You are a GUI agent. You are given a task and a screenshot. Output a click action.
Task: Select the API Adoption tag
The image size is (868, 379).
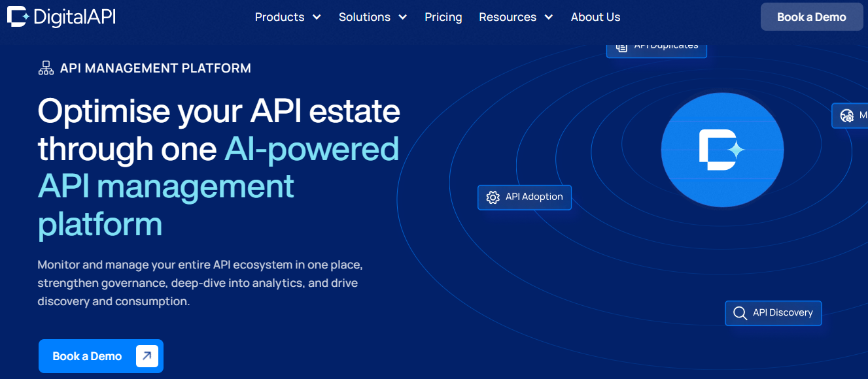click(525, 197)
